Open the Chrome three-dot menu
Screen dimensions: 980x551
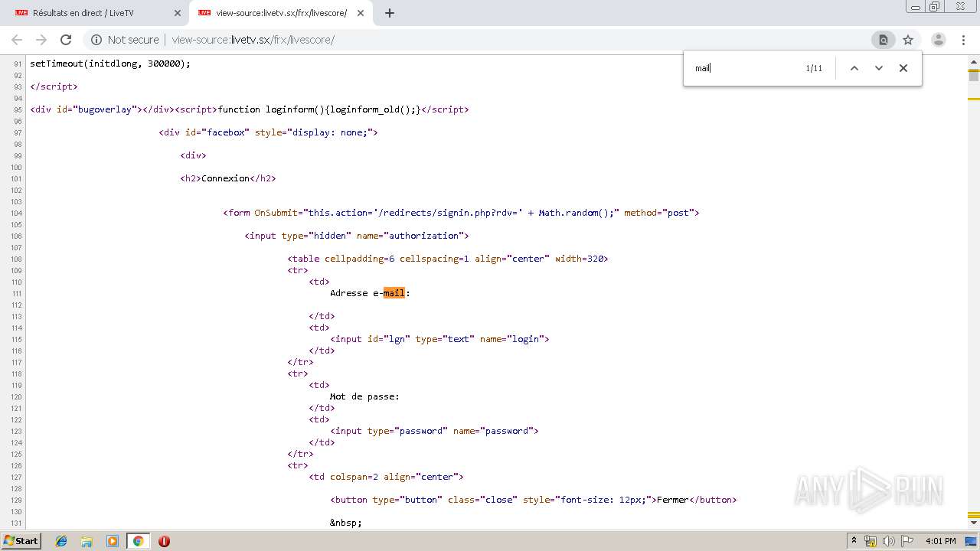point(964,40)
